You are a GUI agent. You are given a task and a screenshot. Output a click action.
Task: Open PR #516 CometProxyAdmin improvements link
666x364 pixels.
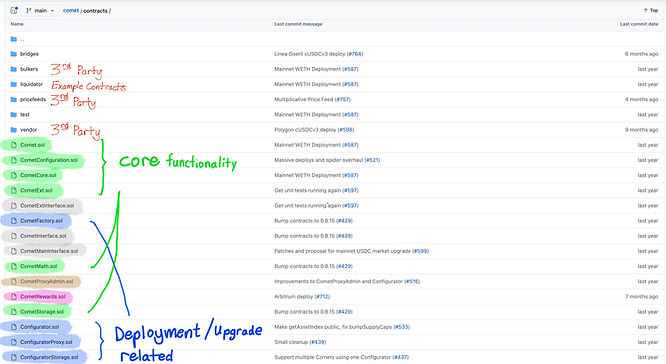click(x=412, y=282)
